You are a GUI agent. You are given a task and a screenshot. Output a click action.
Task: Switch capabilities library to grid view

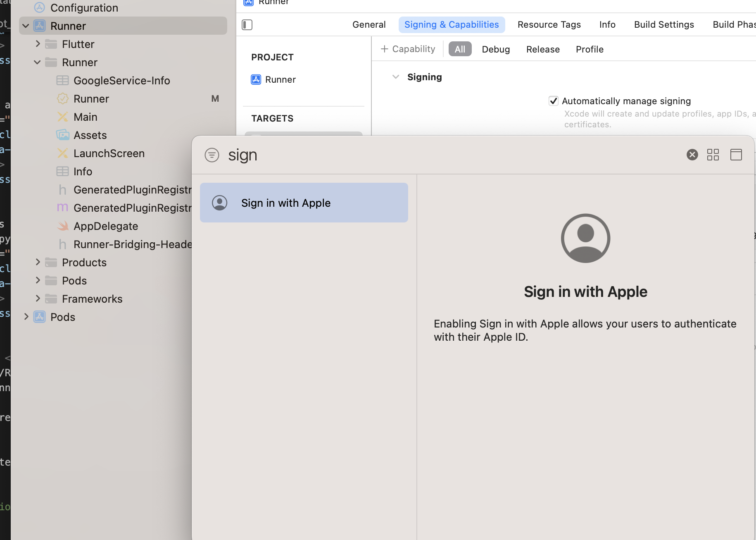tap(713, 155)
